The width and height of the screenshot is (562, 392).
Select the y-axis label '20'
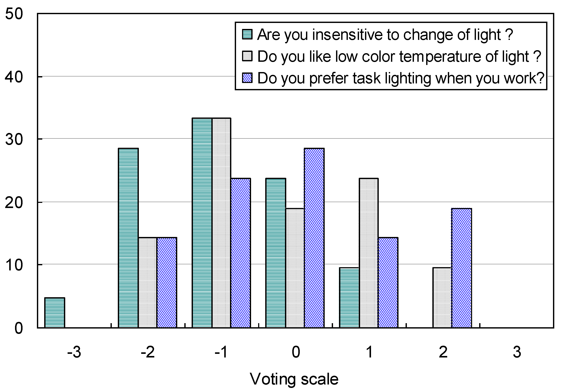coord(14,202)
